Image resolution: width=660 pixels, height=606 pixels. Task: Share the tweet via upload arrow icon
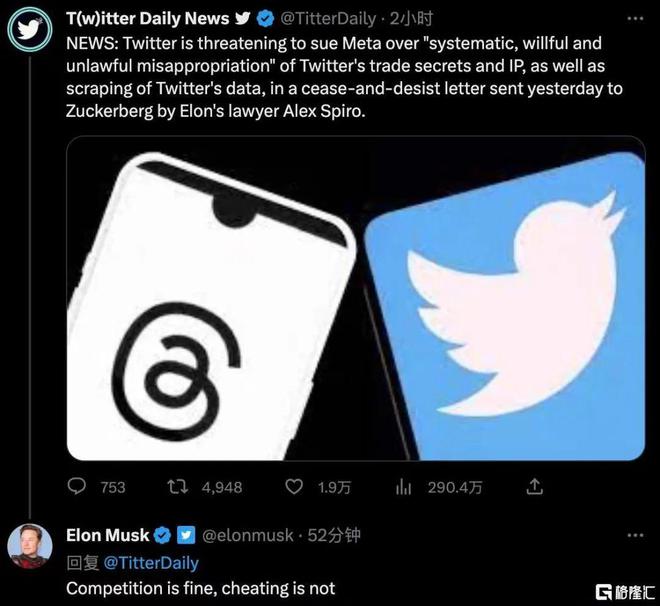point(535,486)
